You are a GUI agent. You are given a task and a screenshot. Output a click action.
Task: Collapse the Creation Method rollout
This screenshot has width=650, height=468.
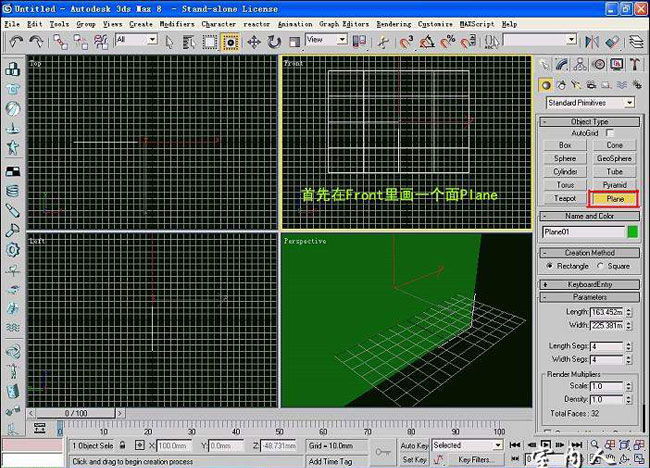coord(589,252)
